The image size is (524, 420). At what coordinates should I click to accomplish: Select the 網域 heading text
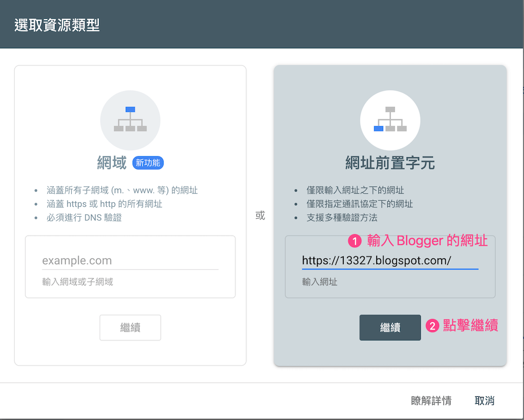point(112,163)
